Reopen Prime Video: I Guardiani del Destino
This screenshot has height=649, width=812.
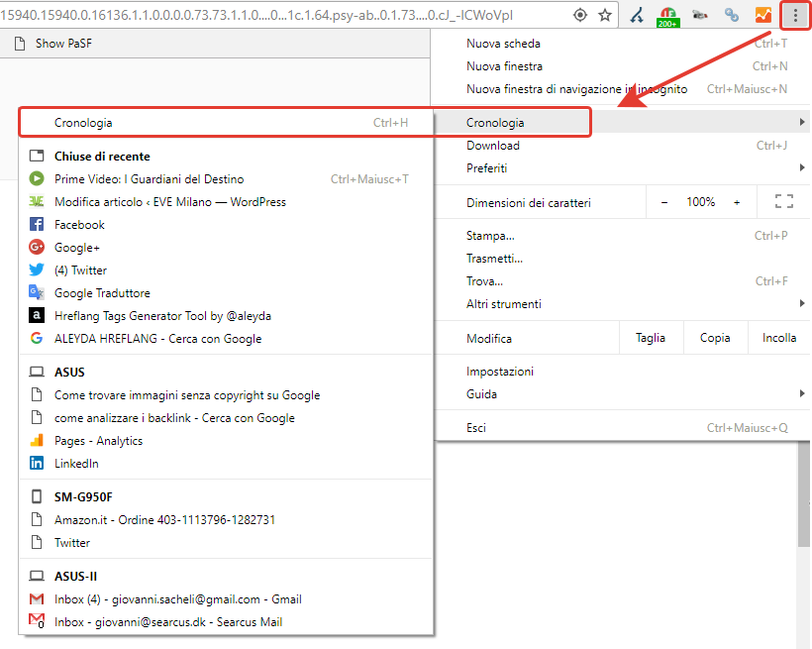(x=226, y=179)
